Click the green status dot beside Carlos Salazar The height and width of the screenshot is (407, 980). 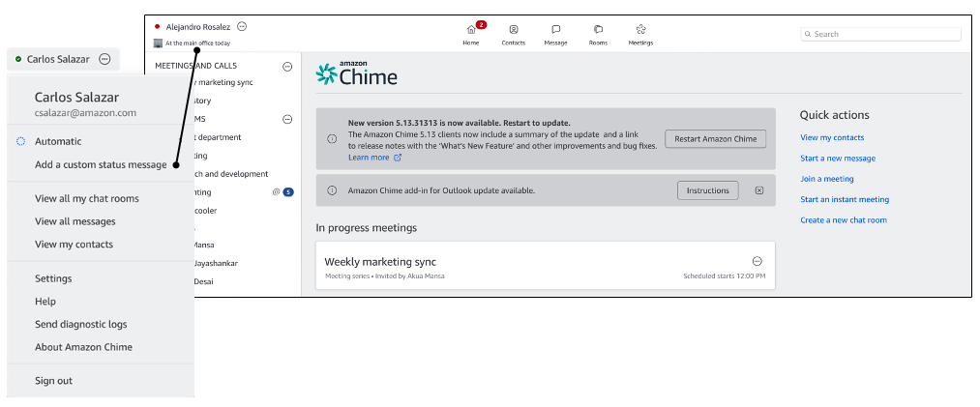[x=18, y=59]
